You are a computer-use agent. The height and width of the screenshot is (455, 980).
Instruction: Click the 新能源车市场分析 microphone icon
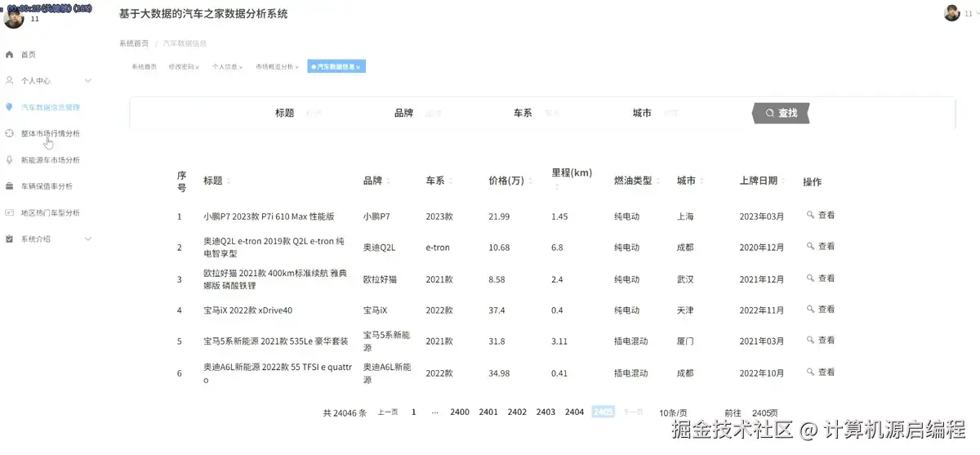[9, 160]
